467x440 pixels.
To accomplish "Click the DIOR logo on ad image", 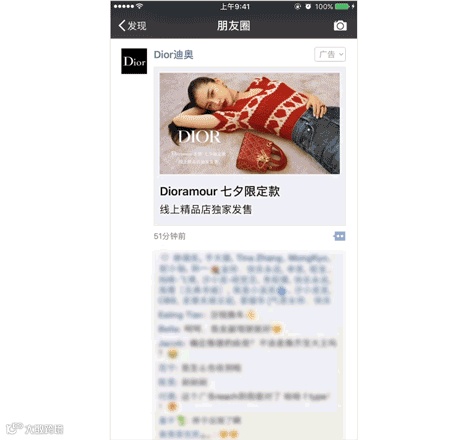I will [x=199, y=137].
